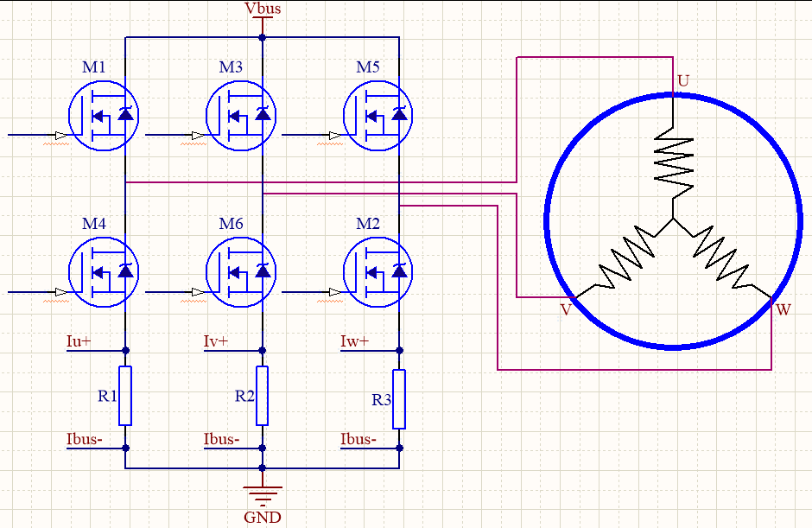Select resistor R1 body

[125, 396]
